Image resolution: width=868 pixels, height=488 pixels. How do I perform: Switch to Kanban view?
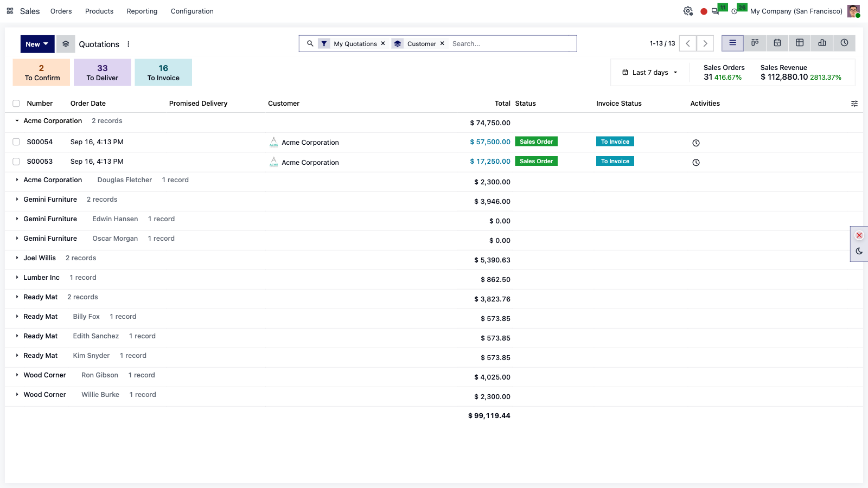[755, 43]
